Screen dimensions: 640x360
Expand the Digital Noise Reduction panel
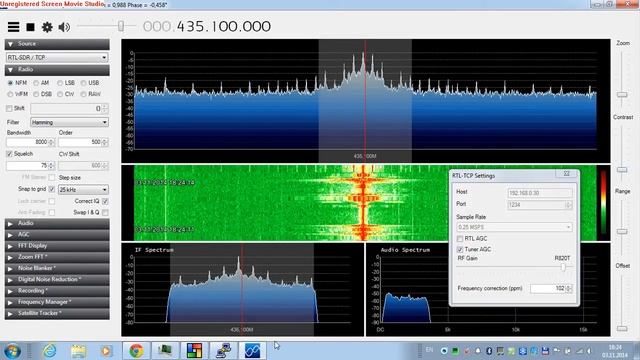click(57, 280)
